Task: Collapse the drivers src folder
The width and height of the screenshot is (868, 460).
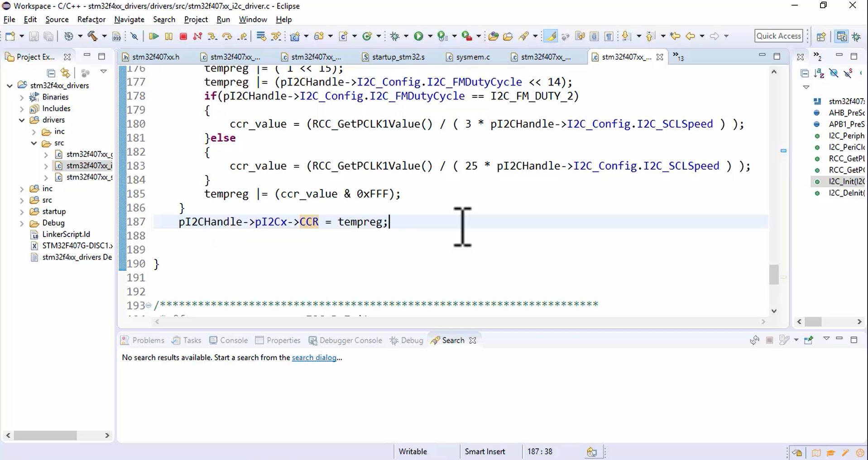Action: pos(34,143)
